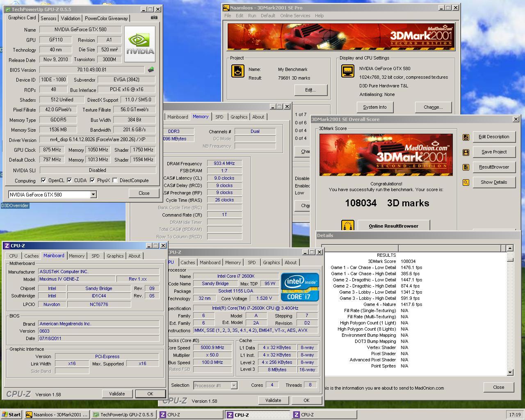Click the 3DMark2001 banner in Overall Score window
525x420 pixels.
tap(386, 155)
